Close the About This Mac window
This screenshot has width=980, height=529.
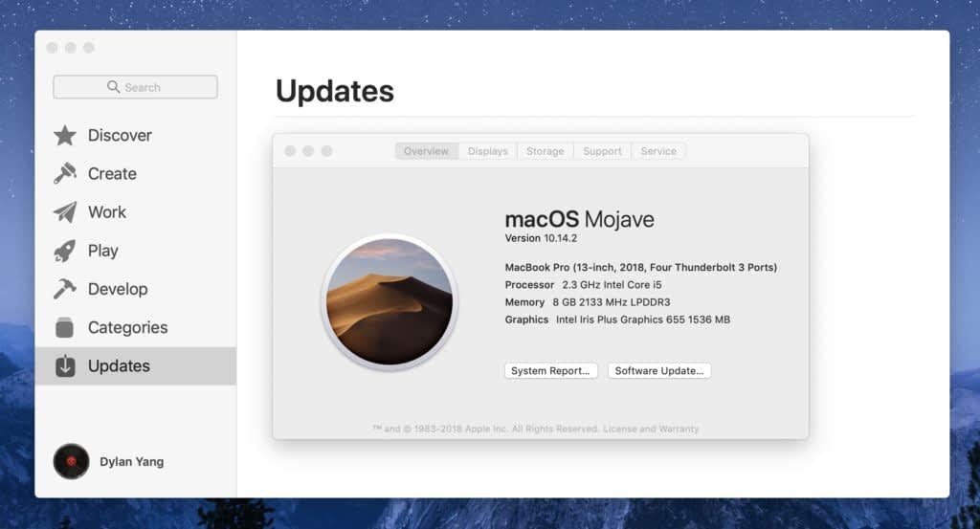[x=290, y=151]
